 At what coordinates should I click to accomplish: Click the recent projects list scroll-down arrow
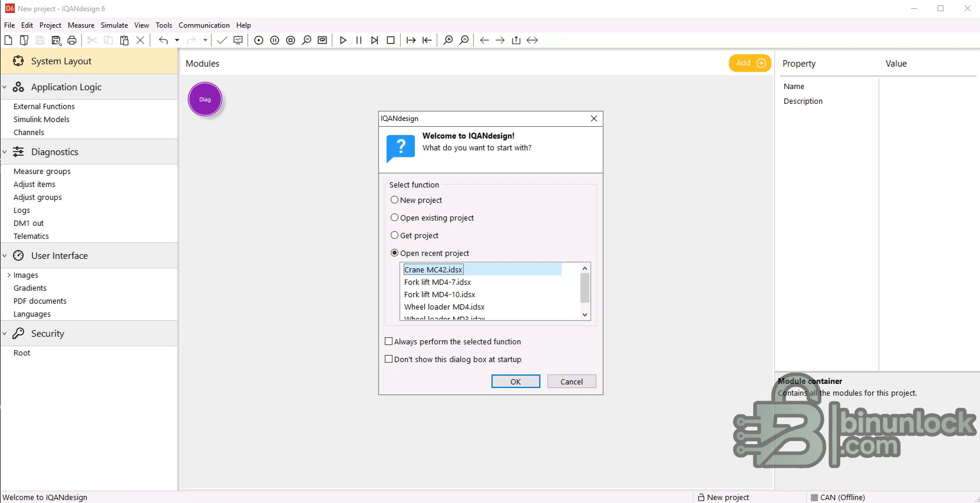coord(585,315)
